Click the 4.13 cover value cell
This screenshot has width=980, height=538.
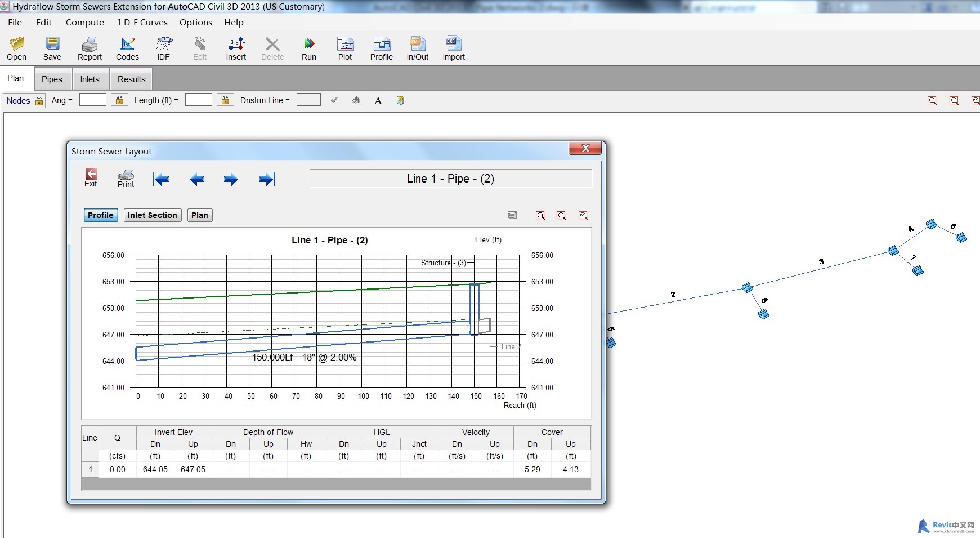571,469
